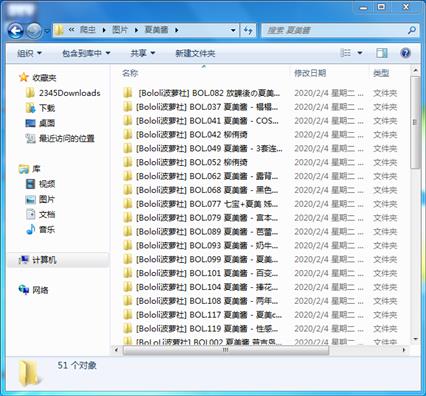Viewport: 426px width, 396px height.
Task: Select folder BOL.042 柳侑绮
Action: (x=192, y=134)
